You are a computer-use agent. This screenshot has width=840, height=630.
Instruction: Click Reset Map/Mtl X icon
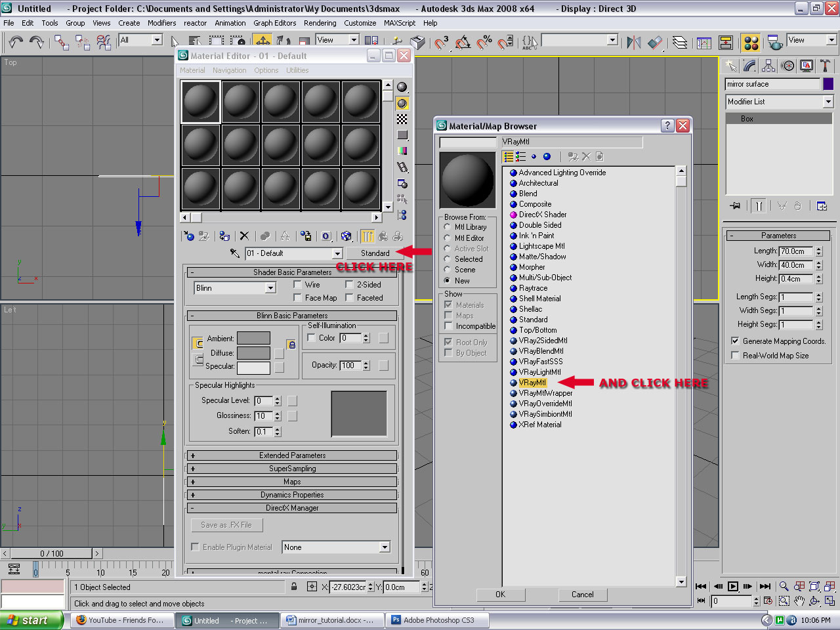(244, 236)
